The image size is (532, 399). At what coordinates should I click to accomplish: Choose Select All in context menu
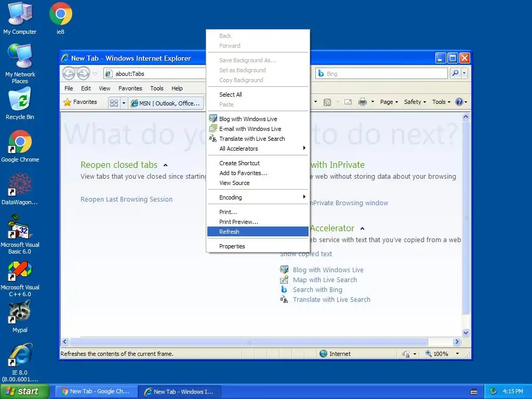[x=258, y=95]
